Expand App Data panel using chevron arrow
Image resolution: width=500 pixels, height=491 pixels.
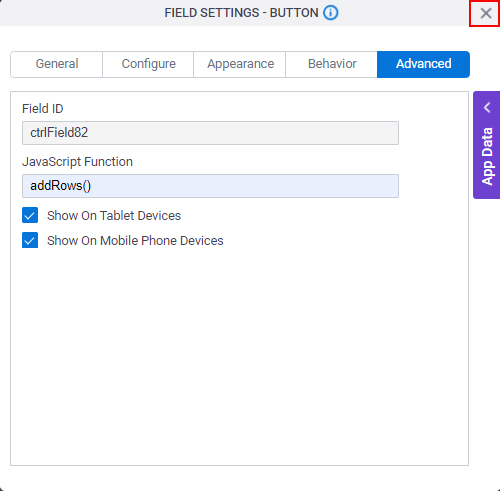coord(487,107)
